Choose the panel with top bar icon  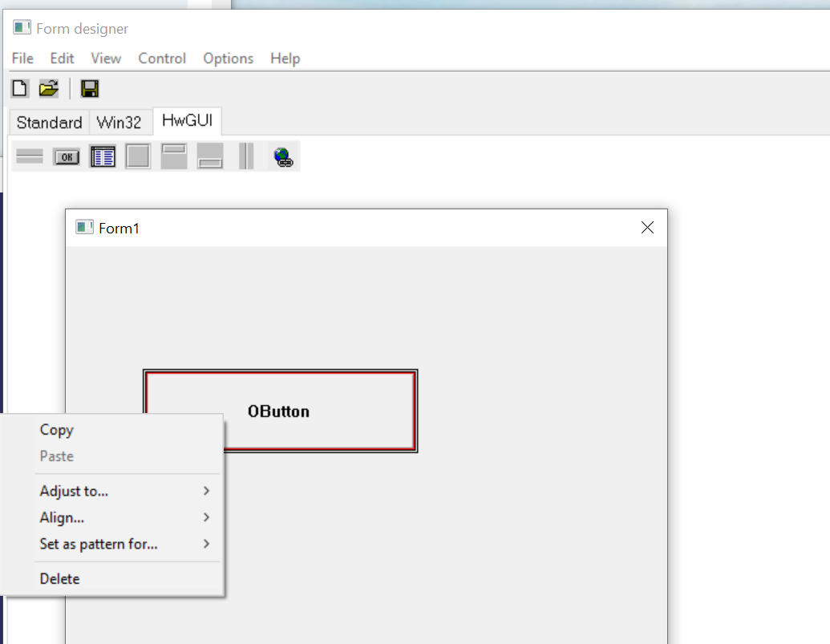coord(174,156)
